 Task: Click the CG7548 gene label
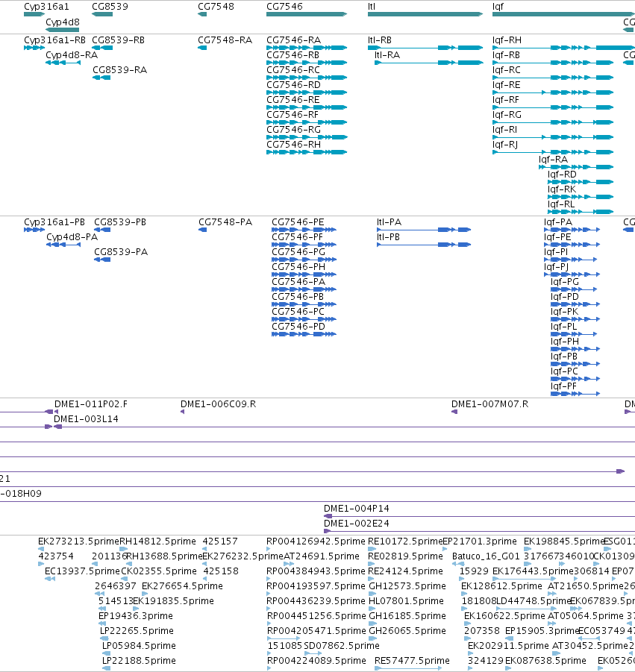pos(216,7)
